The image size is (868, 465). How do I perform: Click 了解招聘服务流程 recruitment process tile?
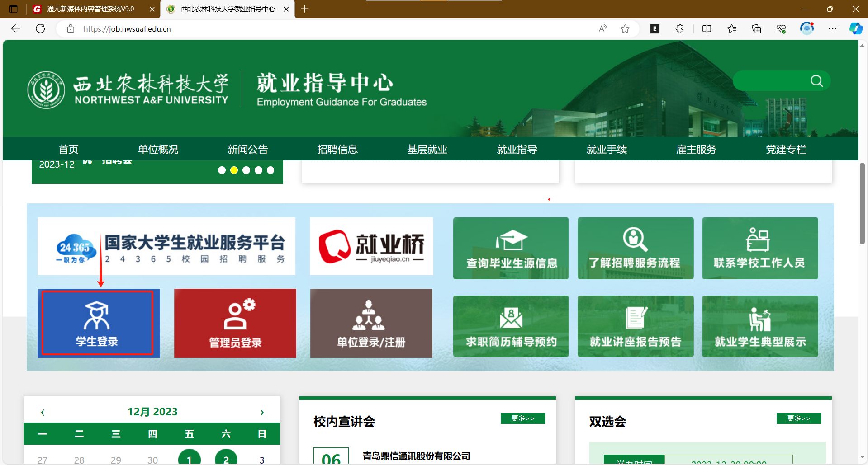(x=635, y=248)
